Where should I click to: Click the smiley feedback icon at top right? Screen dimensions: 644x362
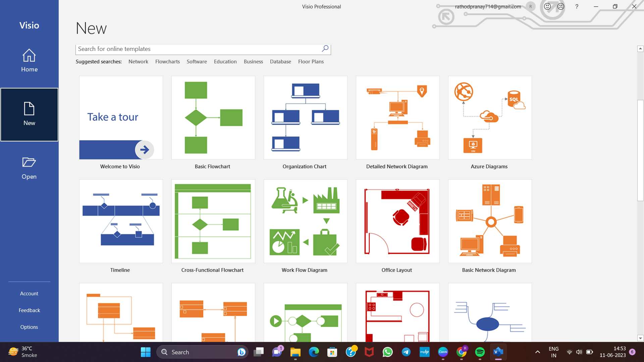pyautogui.click(x=547, y=6)
